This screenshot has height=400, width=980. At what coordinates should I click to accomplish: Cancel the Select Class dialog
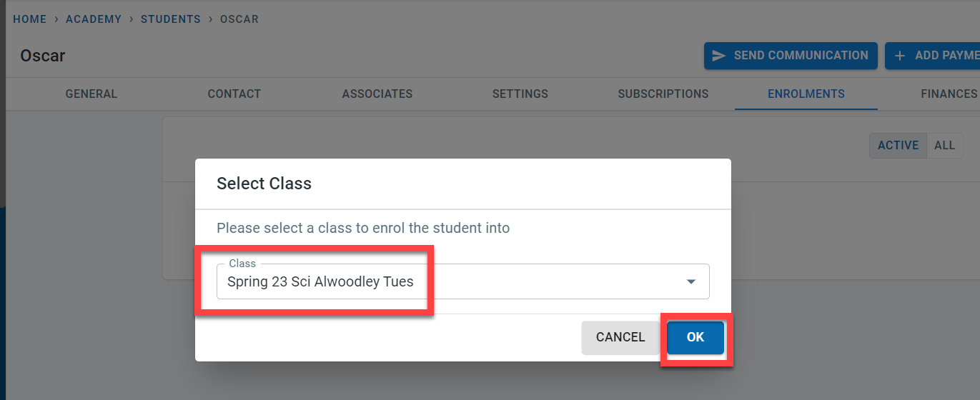(x=620, y=337)
